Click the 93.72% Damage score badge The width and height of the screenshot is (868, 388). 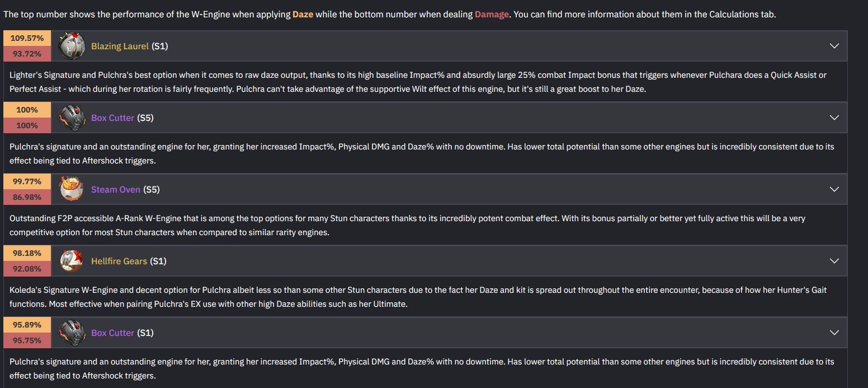(27, 54)
